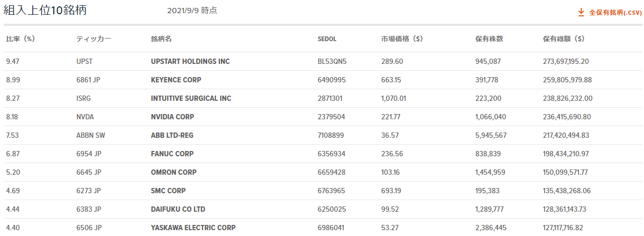The image size is (644, 236).
Task: Click YASKAWA ELECTRIC CORP name
Action: (x=193, y=228)
